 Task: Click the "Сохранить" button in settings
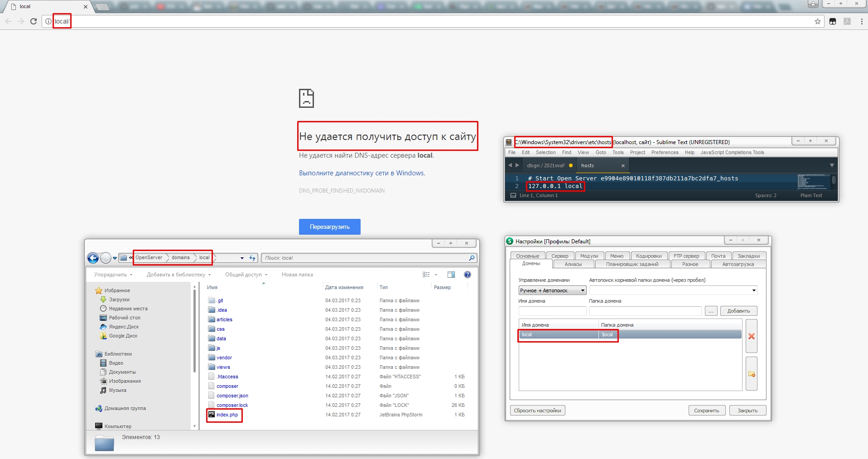(x=706, y=411)
